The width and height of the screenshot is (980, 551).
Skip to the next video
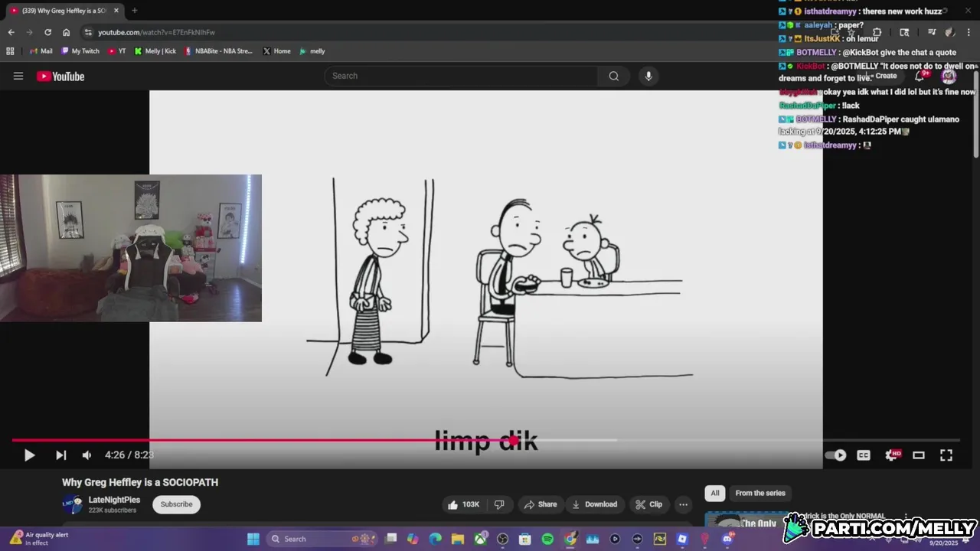[60, 455]
